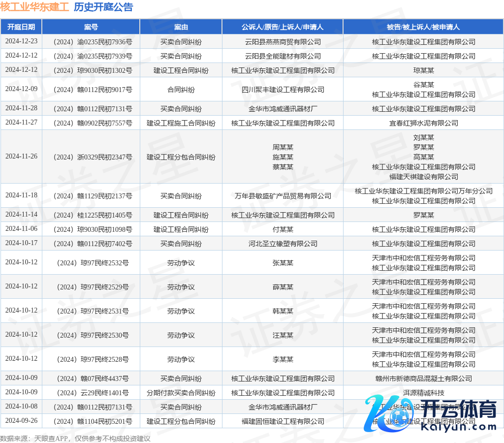The width and height of the screenshot is (504, 443).
Task: Click the 开庭日期 column header
Action: pyautogui.click(x=21, y=27)
